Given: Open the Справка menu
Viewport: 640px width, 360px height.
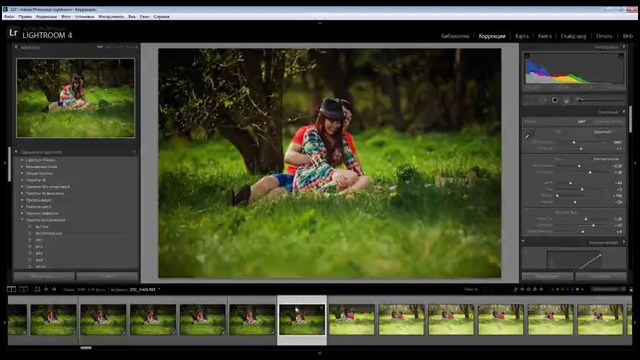Looking at the screenshot, I should click(x=162, y=17).
